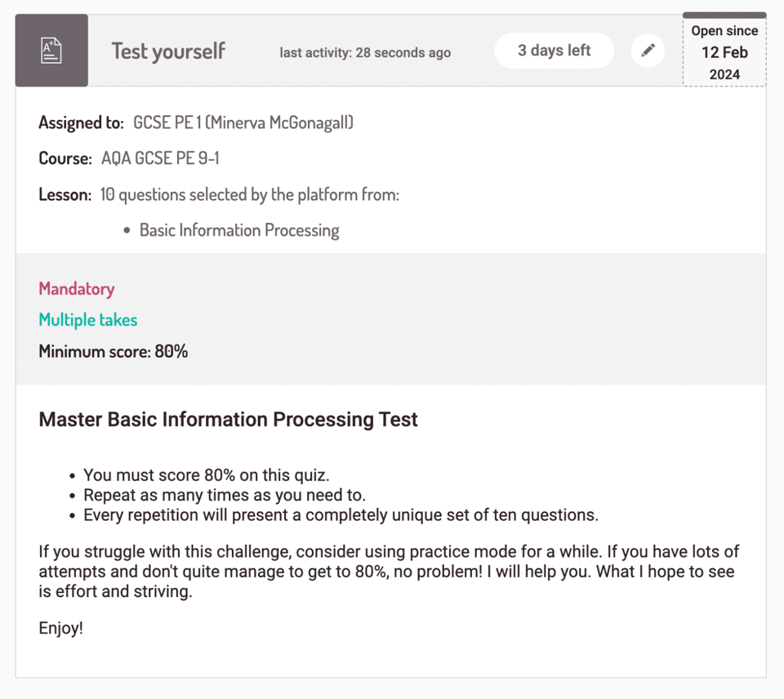This screenshot has height=699, width=784.
Task: Select the edit icon beside the deadline
Action: [x=648, y=50]
